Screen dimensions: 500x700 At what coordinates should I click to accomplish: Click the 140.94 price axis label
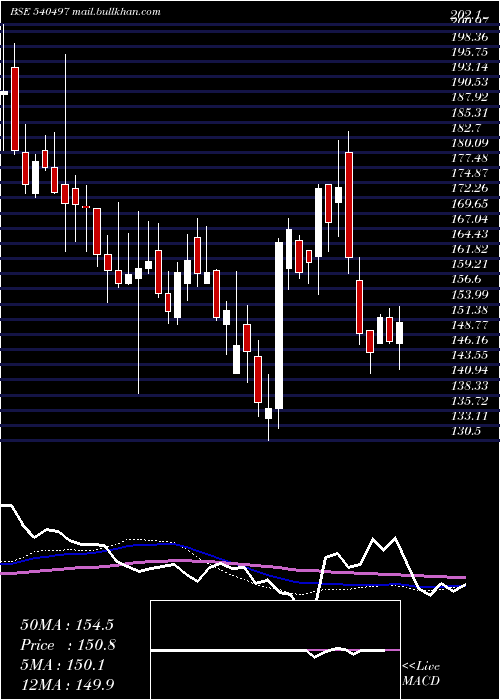(x=469, y=370)
